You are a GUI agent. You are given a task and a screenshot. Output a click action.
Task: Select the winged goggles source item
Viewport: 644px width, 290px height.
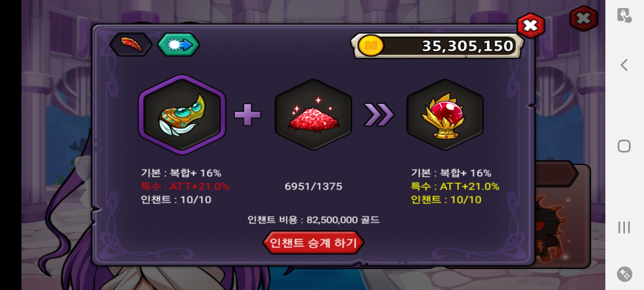(x=182, y=115)
